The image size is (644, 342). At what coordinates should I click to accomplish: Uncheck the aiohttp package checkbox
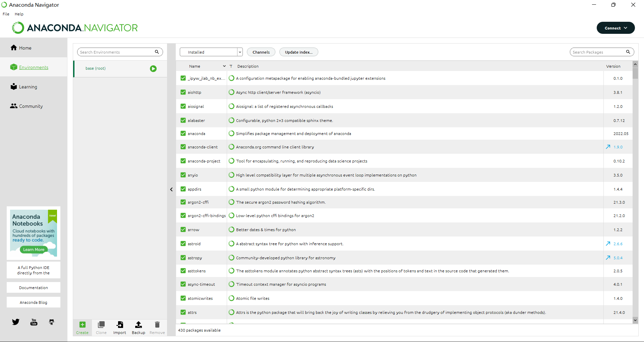coord(183,92)
